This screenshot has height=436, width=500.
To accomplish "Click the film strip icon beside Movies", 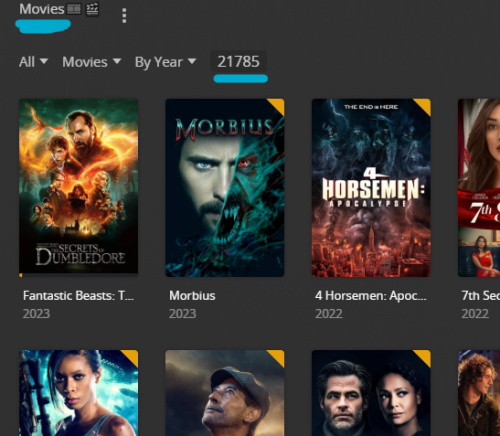I will coord(74,9).
